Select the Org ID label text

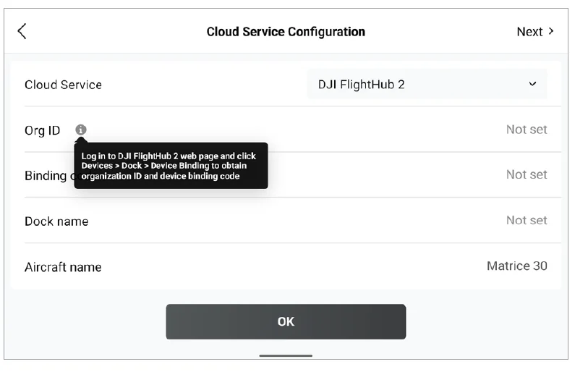(x=43, y=131)
